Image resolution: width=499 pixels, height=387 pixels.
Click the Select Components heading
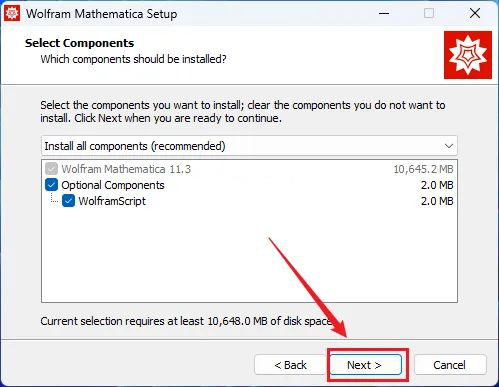79,43
